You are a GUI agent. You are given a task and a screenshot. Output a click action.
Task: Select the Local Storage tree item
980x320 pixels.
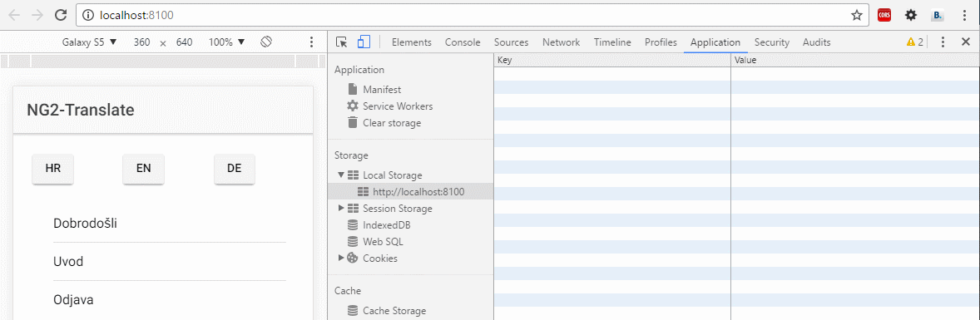click(x=392, y=175)
